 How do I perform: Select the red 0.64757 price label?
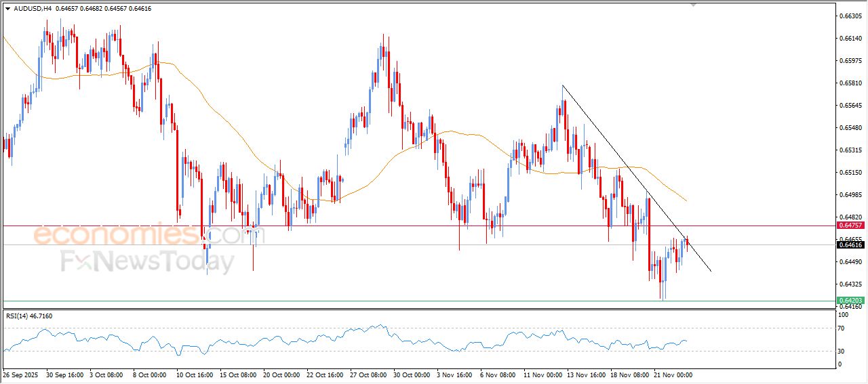point(850,225)
